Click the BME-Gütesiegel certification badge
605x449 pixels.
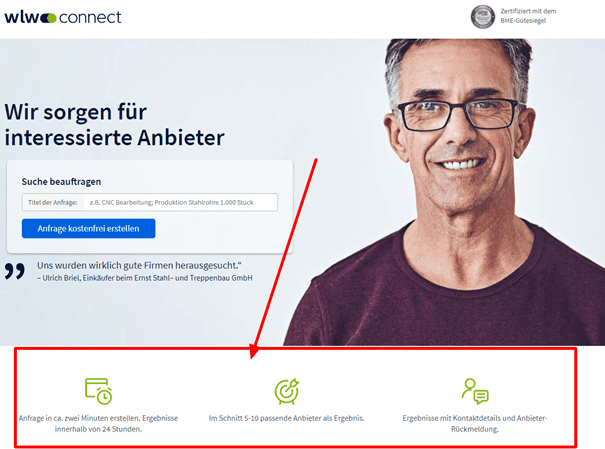(x=482, y=17)
